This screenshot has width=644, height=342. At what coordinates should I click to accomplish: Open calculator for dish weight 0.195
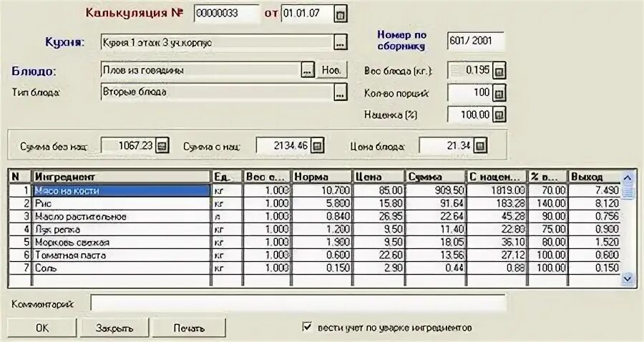(499, 72)
